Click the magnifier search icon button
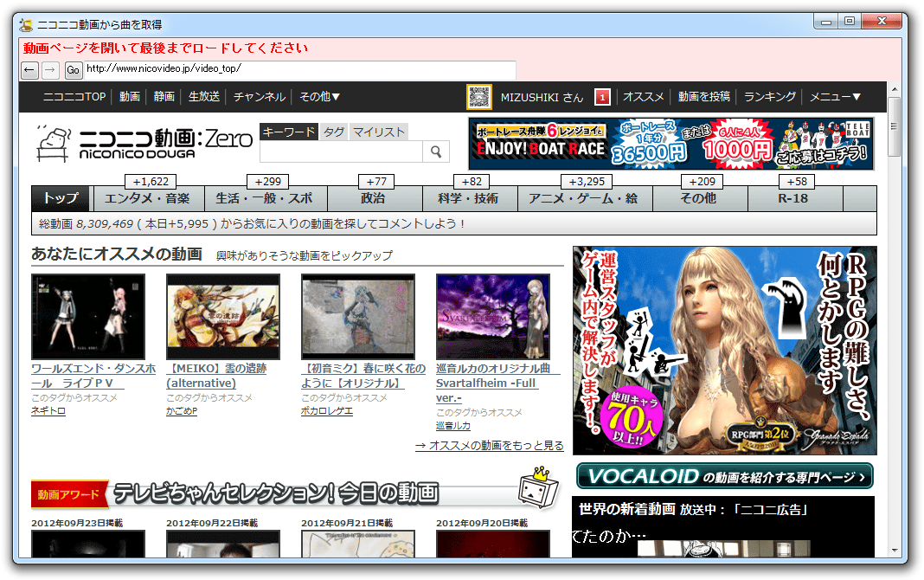 coord(436,151)
